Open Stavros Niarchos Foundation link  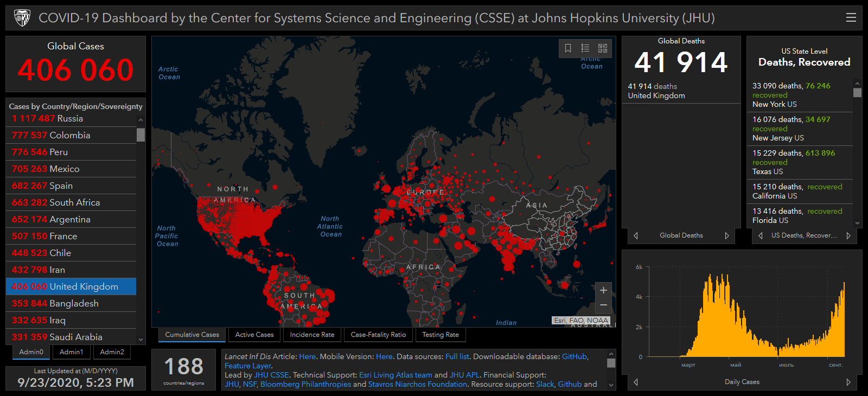pyautogui.click(x=418, y=384)
